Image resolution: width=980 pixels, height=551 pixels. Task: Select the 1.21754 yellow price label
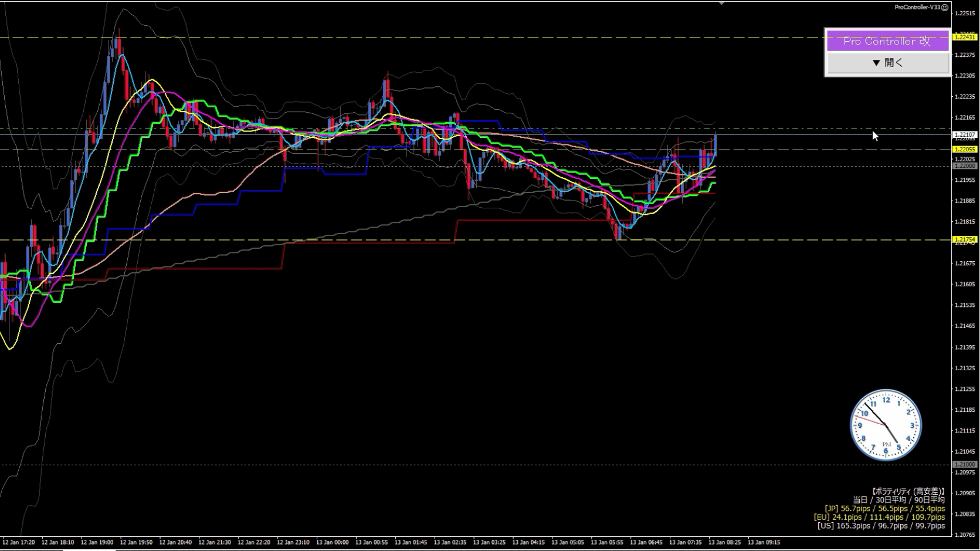(x=965, y=239)
